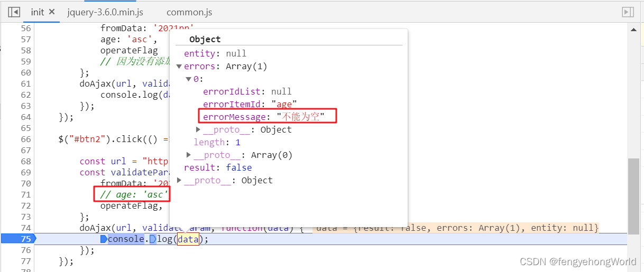Click the scrollbar up arrow
The width and height of the screenshot is (644, 272).
[633, 30]
